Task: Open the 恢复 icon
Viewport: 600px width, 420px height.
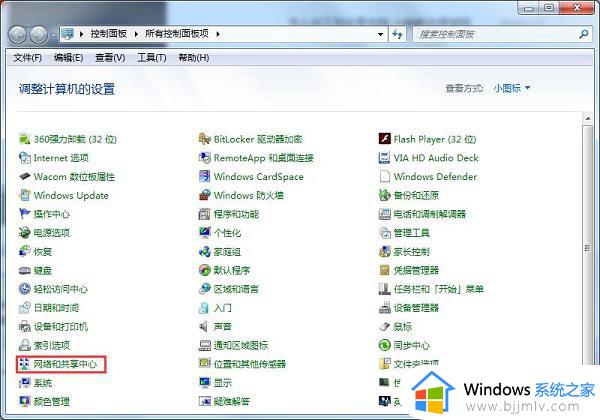Action: (24, 251)
